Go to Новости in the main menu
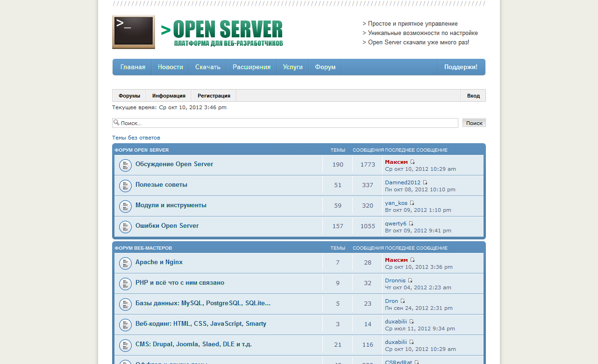Screen dimensions: 598x364 pyautogui.click(x=170, y=67)
